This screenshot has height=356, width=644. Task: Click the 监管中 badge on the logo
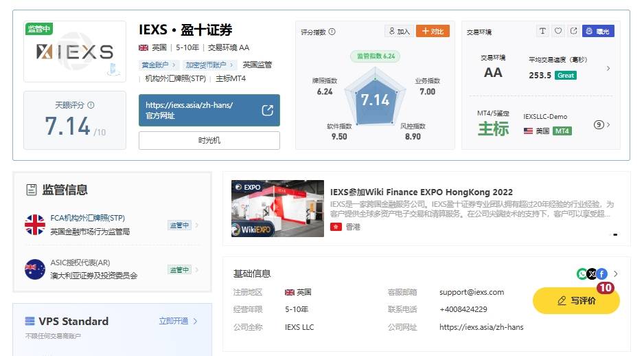coord(38,29)
